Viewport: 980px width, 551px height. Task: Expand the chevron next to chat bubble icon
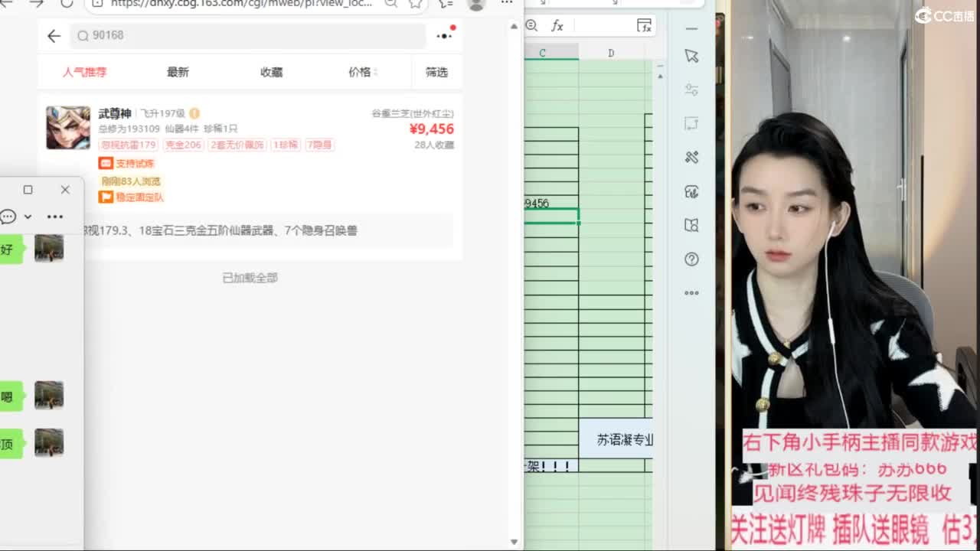point(28,217)
